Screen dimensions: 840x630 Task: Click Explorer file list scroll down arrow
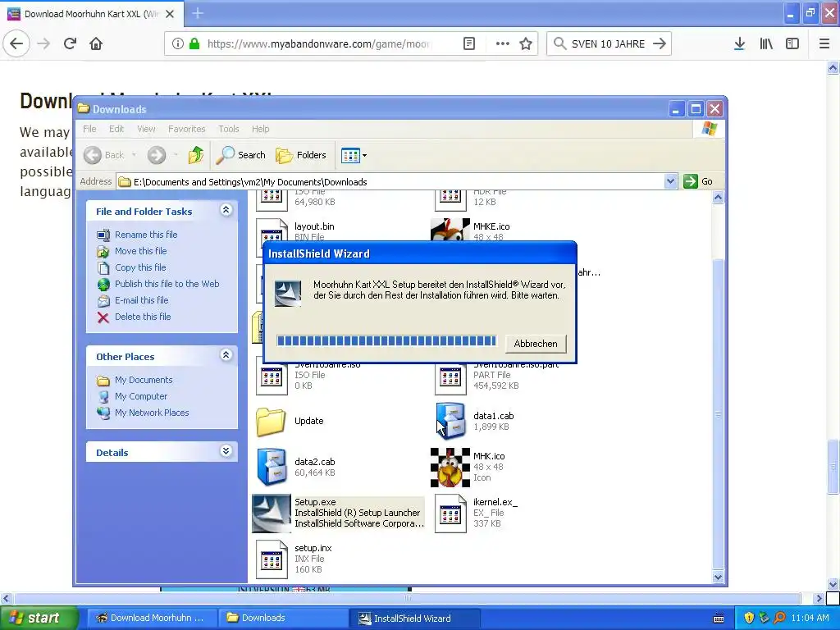click(x=718, y=577)
